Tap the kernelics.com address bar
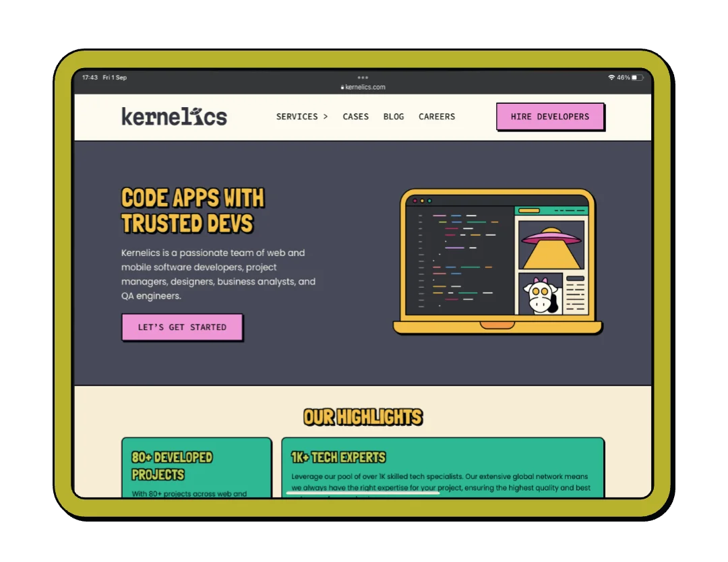The height and width of the screenshot is (562, 728). coord(363,87)
